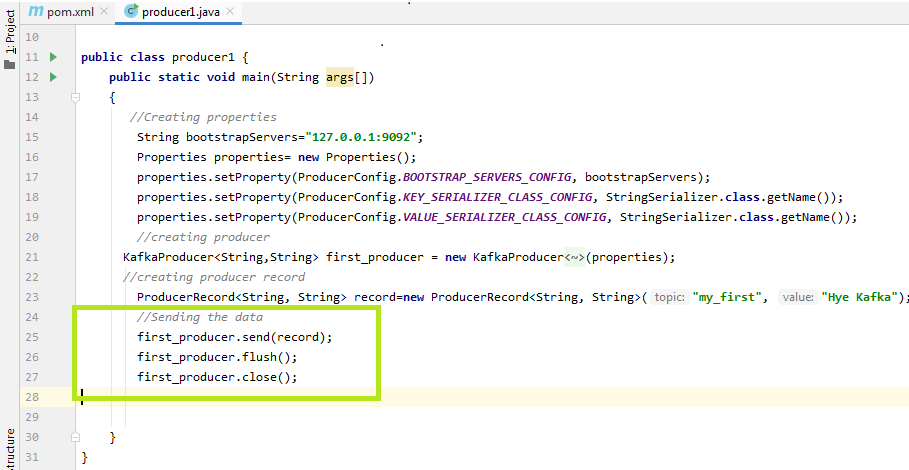Click the "127.0.0.1:9092" string literal

(361, 137)
